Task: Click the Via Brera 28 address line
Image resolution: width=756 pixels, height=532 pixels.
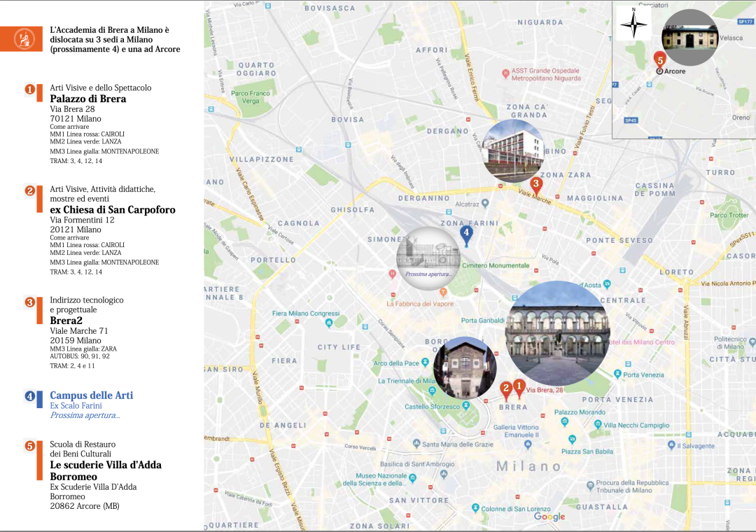Action: 72,109
